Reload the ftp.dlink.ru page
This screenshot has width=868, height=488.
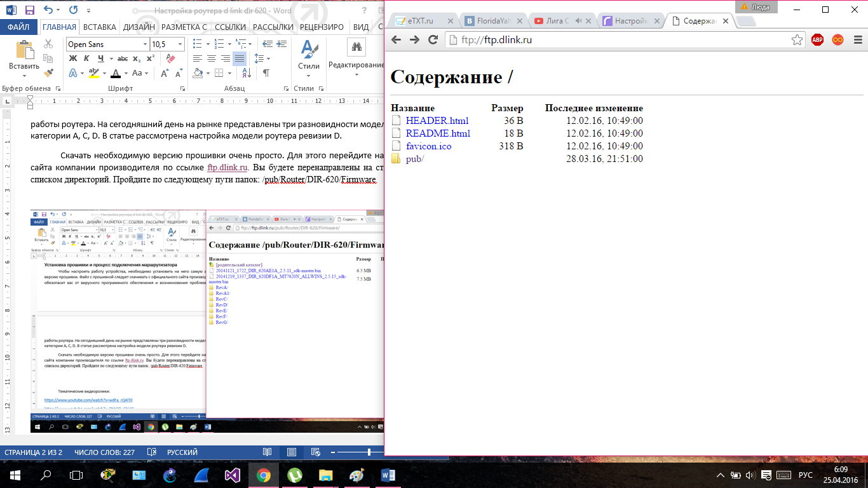[x=433, y=40]
